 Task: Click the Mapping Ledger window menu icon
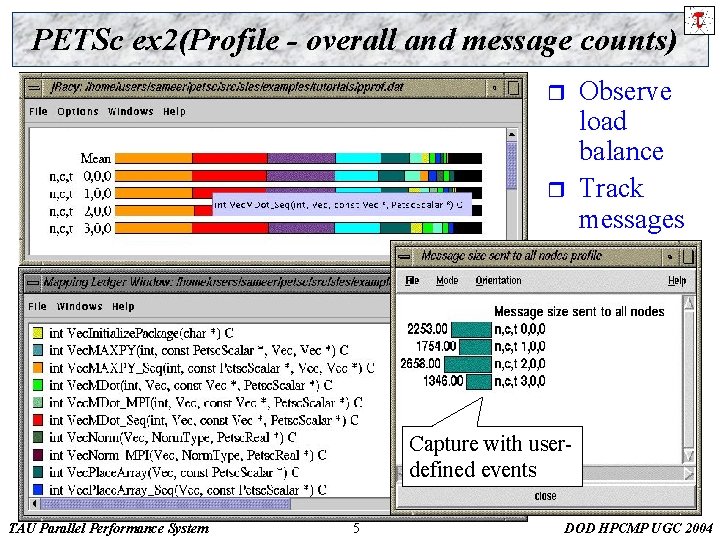point(33,282)
